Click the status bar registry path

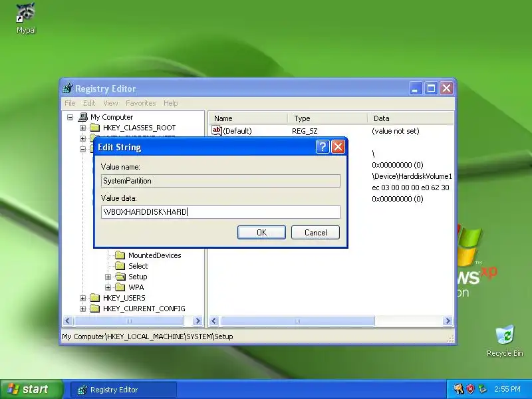click(x=147, y=336)
